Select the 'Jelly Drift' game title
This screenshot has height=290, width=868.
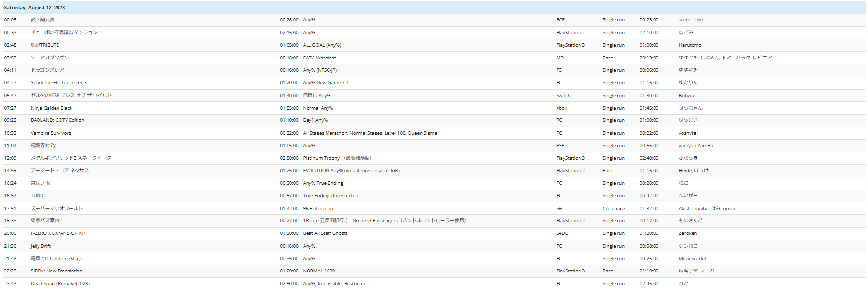40,246
